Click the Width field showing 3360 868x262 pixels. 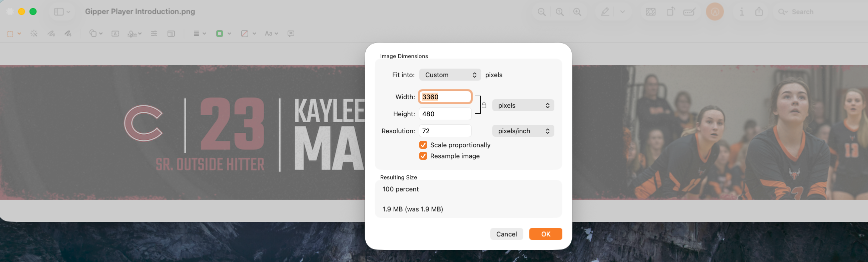tap(445, 97)
